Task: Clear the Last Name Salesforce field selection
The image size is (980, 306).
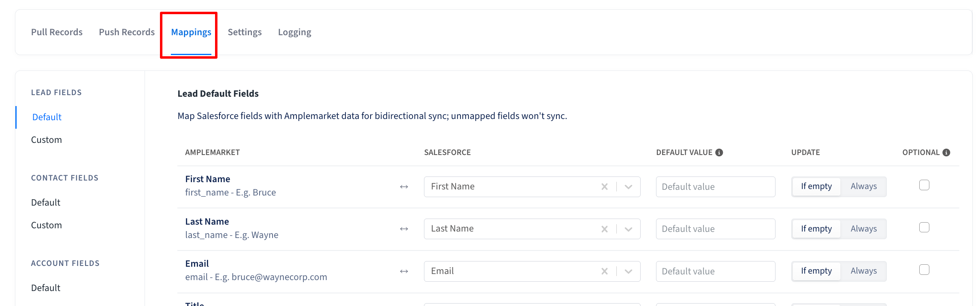Action: [605, 229]
